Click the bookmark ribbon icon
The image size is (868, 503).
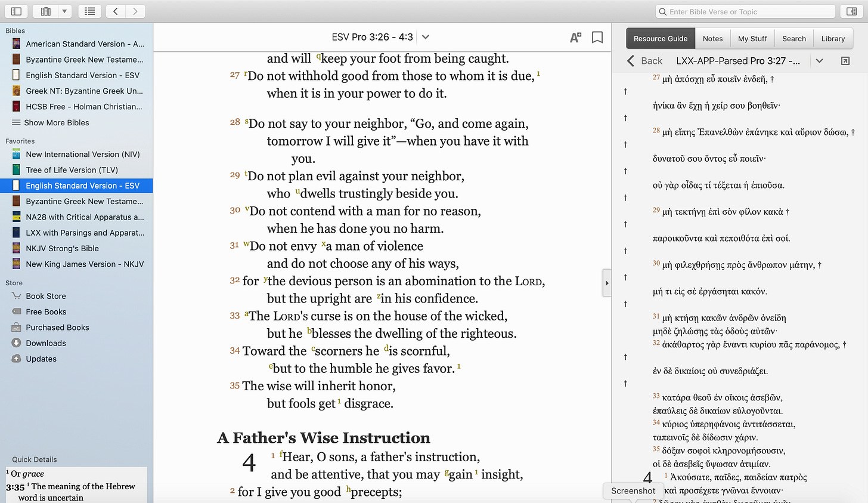(597, 38)
